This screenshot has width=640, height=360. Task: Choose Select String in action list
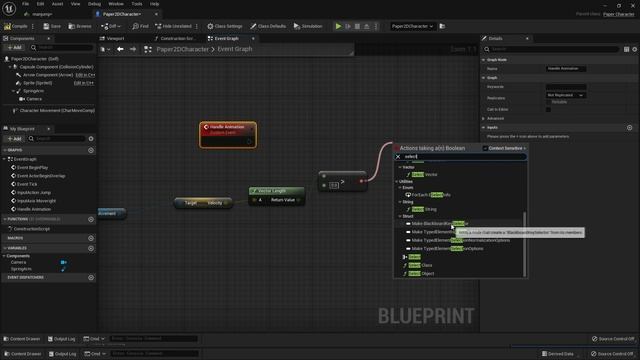click(x=424, y=209)
